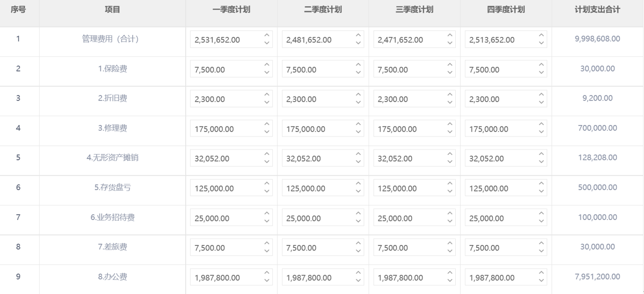The width and height of the screenshot is (644, 294).
Task: Click the 项目 column header
Action: tap(112, 9)
